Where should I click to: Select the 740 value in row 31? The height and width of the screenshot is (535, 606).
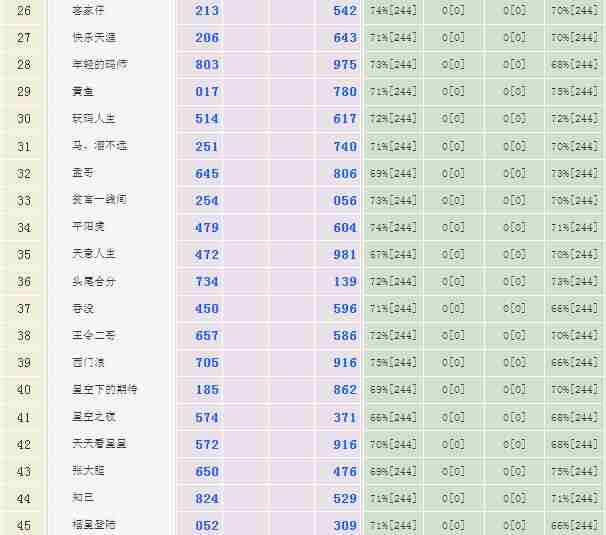pyautogui.click(x=345, y=146)
